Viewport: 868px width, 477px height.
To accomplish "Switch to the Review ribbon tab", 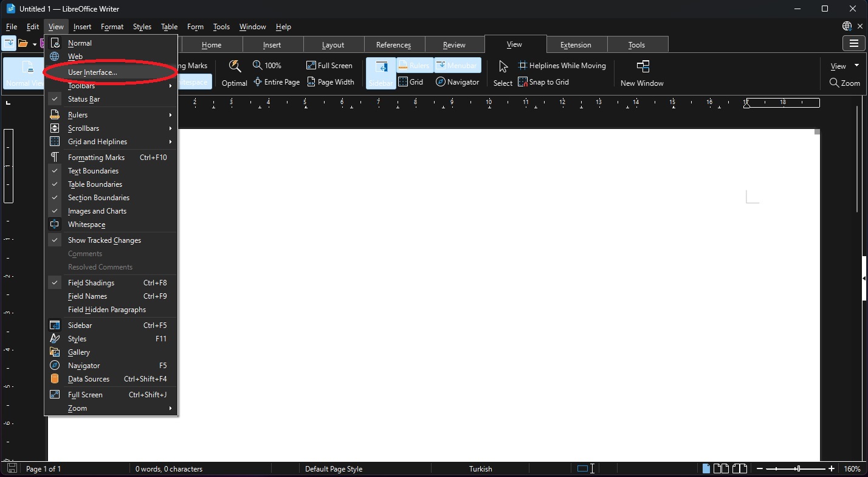I will click(x=455, y=44).
